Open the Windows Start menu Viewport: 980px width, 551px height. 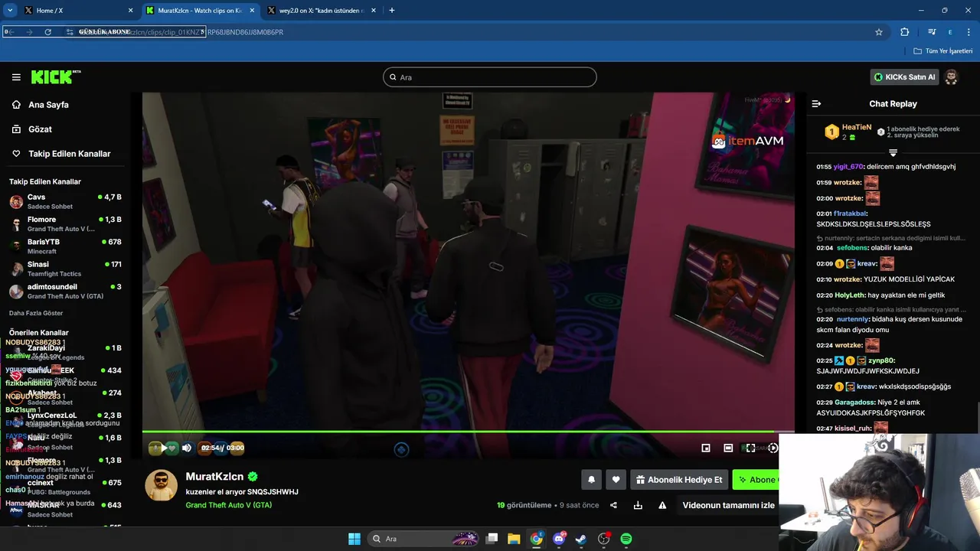point(354,539)
